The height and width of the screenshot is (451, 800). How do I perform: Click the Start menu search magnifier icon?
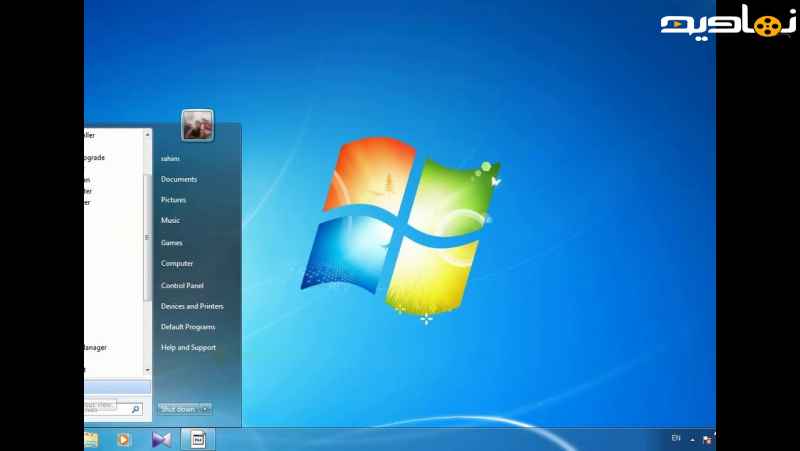pos(135,409)
